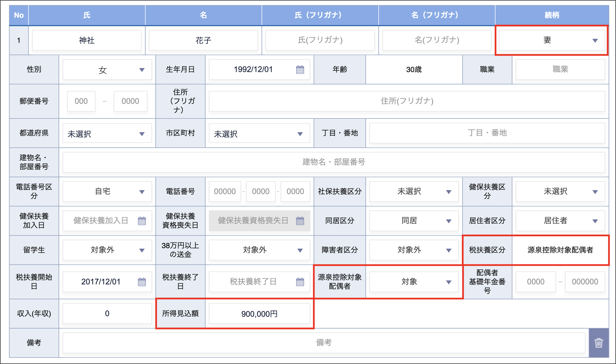Image resolution: width=616 pixels, height=364 pixels.
Task: Open the 続柄 relationship dropdown
Action: (x=552, y=40)
